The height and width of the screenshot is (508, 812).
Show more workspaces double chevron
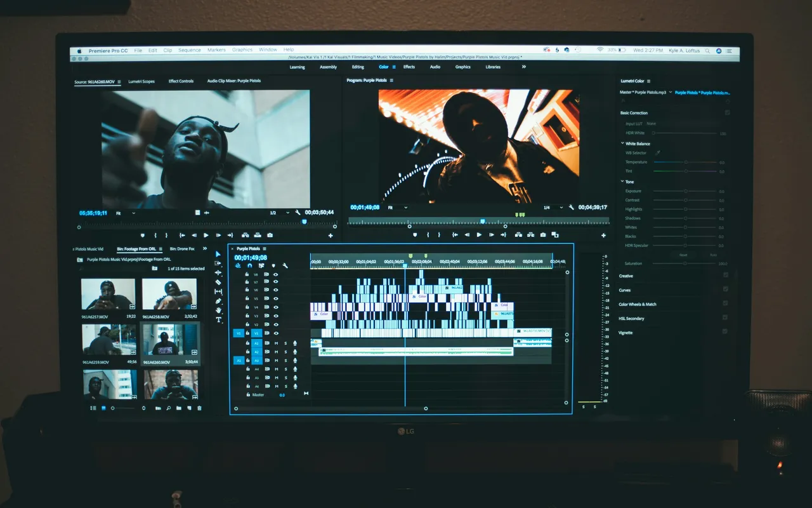click(523, 67)
